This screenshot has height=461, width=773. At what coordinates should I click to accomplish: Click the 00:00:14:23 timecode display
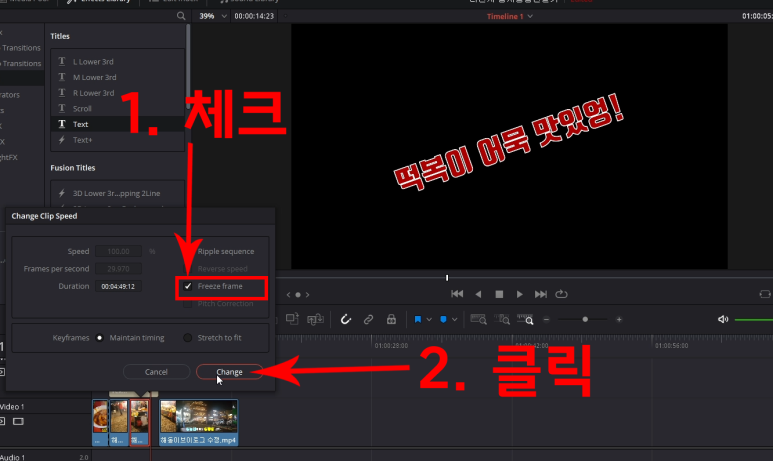(x=254, y=16)
